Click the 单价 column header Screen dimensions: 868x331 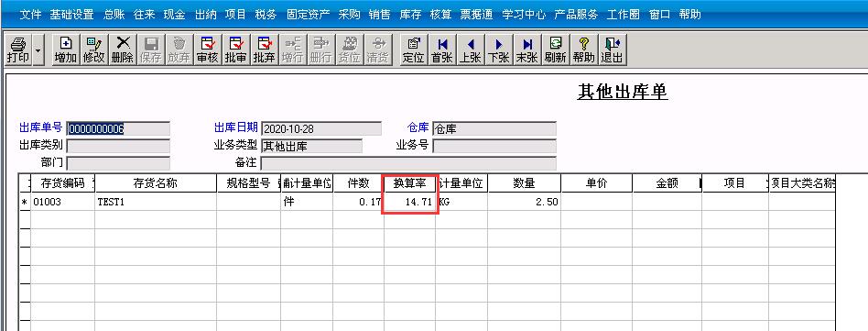point(597,183)
